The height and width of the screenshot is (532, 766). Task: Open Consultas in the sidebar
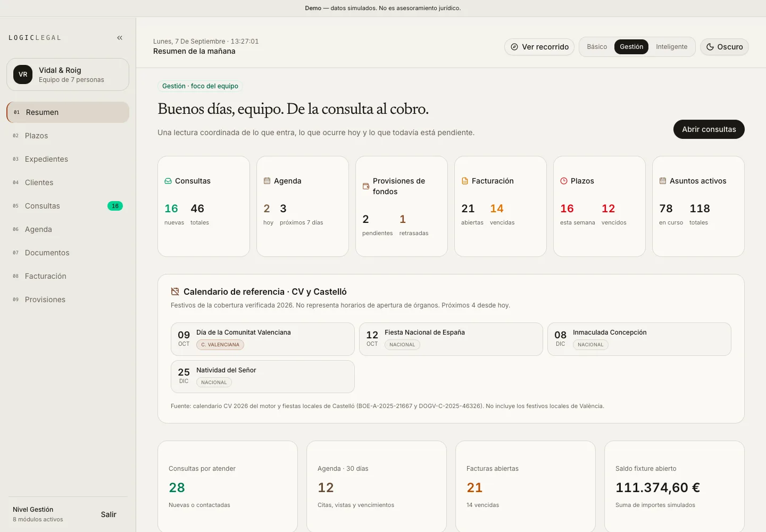(x=68, y=206)
